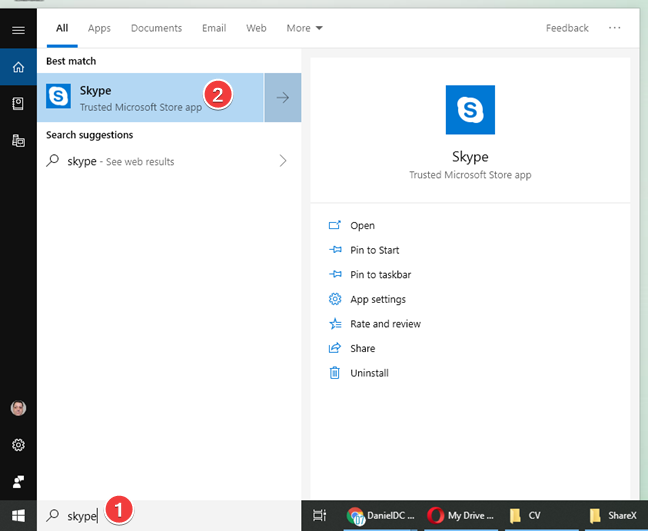
Task: Click the Skype best match result
Action: [x=150, y=98]
